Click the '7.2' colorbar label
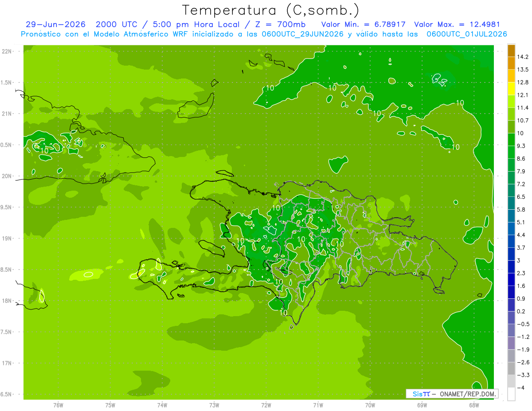Screen dimensions: 532x411 (522, 184)
